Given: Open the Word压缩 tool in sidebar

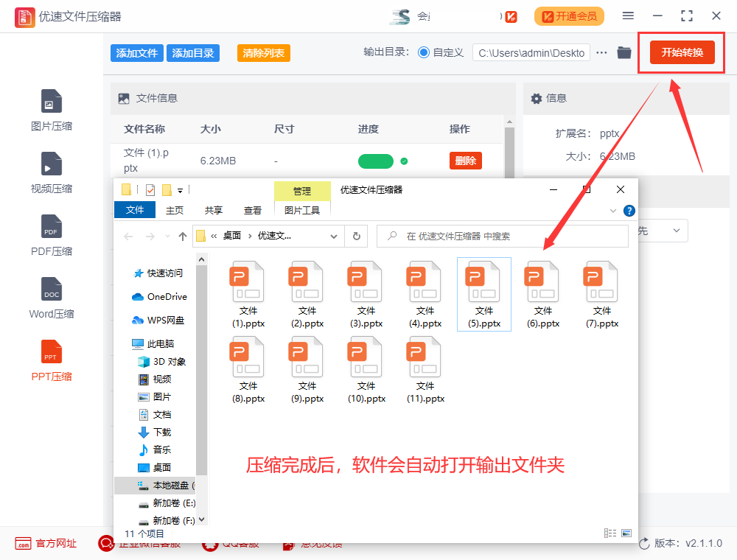Looking at the screenshot, I should pyautogui.click(x=52, y=298).
